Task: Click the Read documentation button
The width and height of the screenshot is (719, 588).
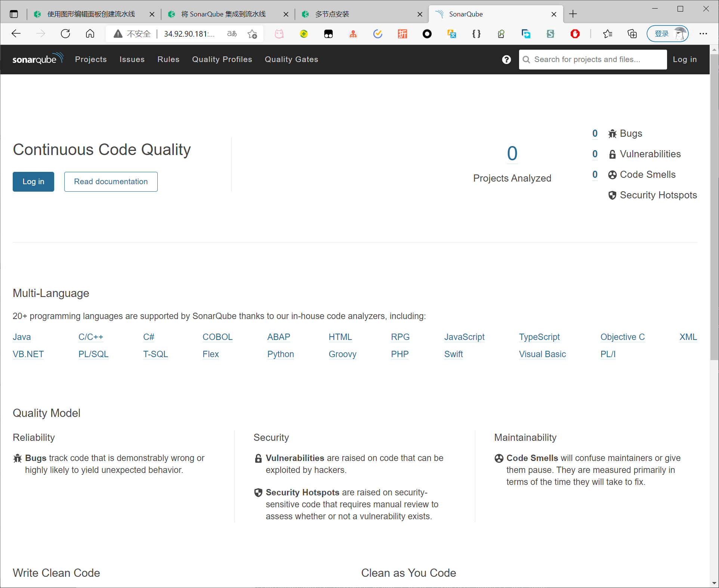Action: pos(111,182)
